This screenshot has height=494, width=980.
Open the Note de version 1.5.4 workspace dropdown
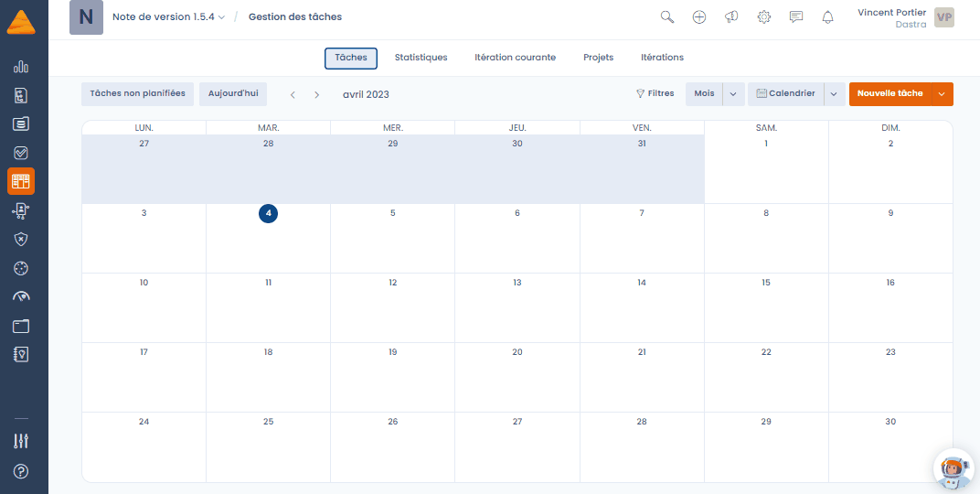point(169,16)
